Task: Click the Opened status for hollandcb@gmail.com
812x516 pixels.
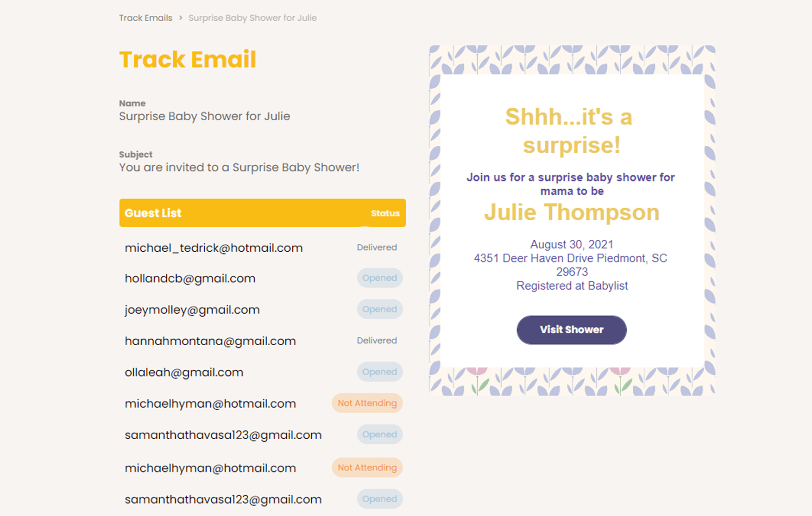Action: click(x=379, y=278)
